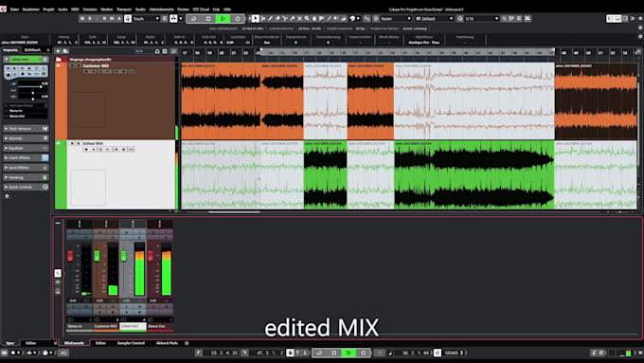The height and width of the screenshot is (363, 644).
Task: Select the Erase tool
Action: 277,19
